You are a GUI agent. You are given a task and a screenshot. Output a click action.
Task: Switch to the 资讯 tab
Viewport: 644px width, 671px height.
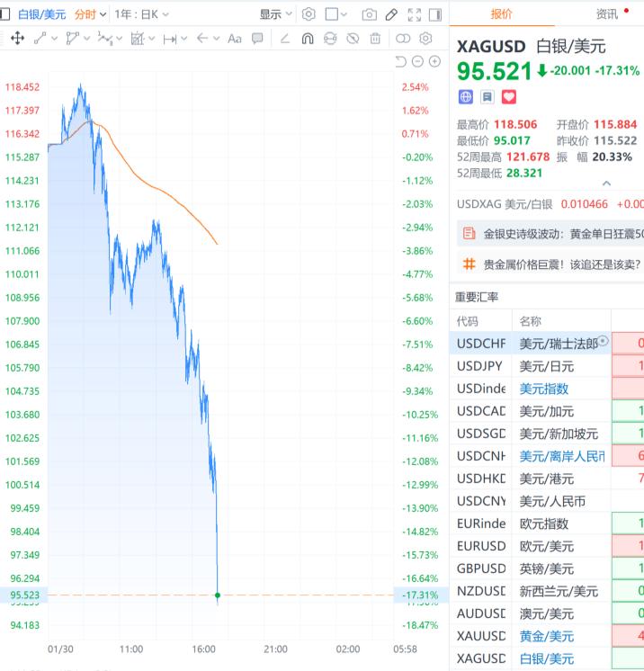pyautogui.click(x=607, y=14)
